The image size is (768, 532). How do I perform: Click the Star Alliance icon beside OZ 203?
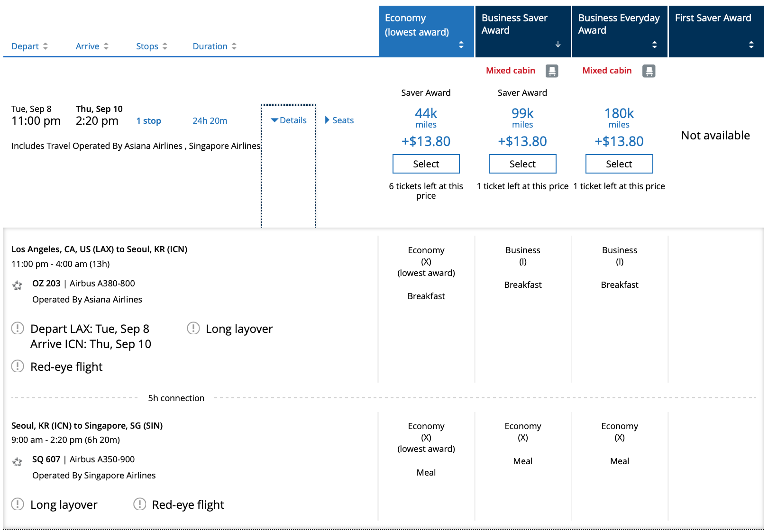tap(18, 285)
